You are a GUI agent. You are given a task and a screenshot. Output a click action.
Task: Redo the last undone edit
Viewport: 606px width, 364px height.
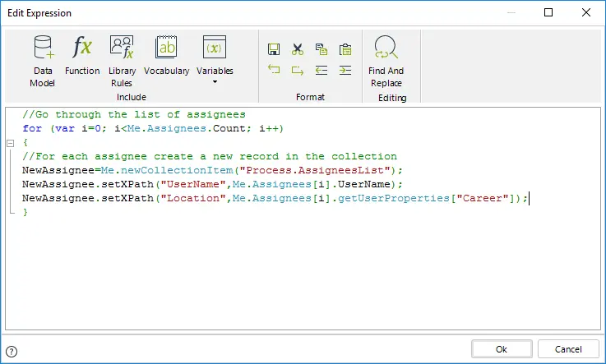[297, 70]
